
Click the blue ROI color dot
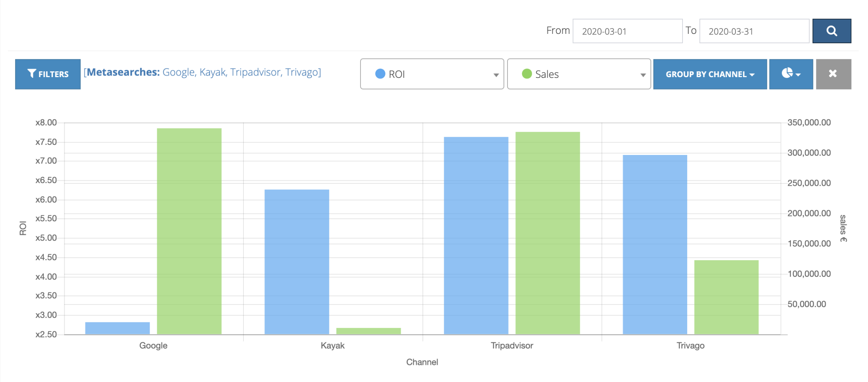(x=380, y=74)
